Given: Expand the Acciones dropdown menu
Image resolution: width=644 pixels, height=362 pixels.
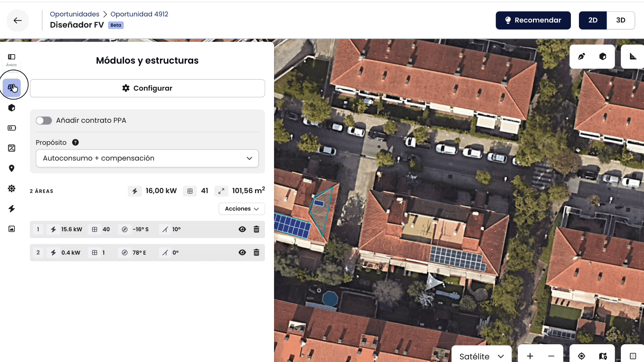Looking at the screenshot, I should point(242,208).
